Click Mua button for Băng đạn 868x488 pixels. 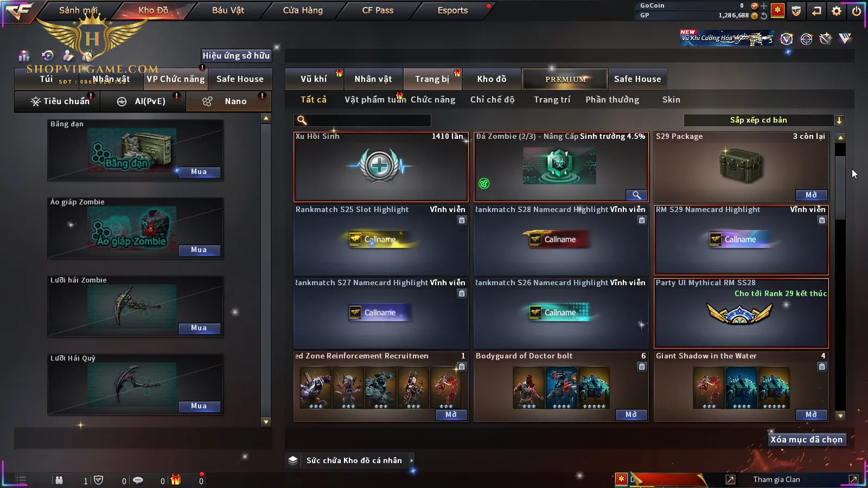click(x=199, y=172)
